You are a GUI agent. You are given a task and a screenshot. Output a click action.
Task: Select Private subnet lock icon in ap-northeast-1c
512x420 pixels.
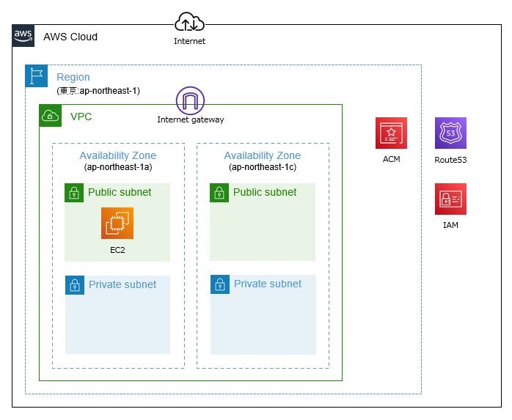click(219, 284)
